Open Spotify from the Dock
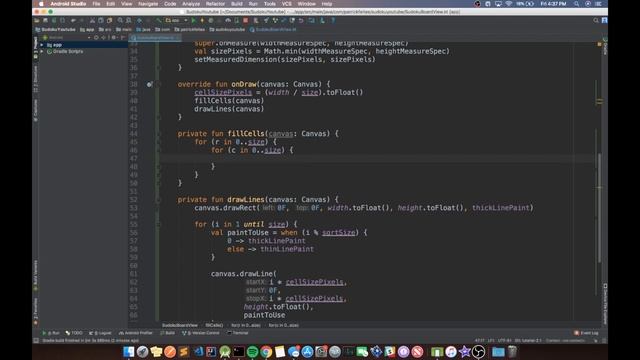The height and width of the screenshot is (360, 640). coord(253,351)
